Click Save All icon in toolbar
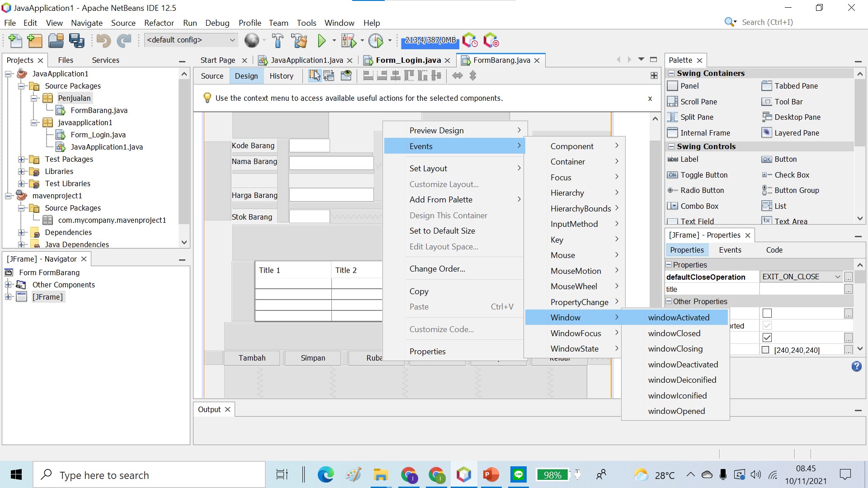 [x=77, y=40]
